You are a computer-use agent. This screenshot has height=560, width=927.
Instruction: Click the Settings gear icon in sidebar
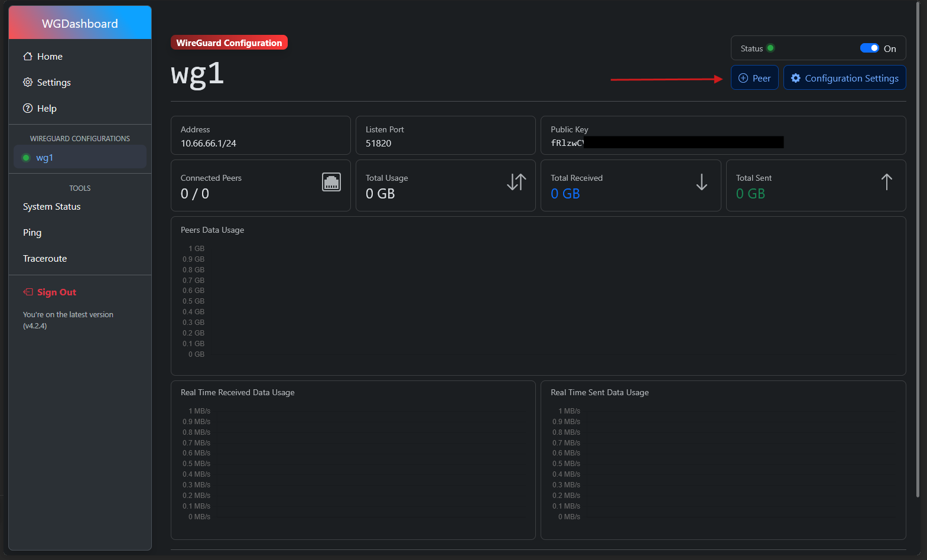[28, 82]
